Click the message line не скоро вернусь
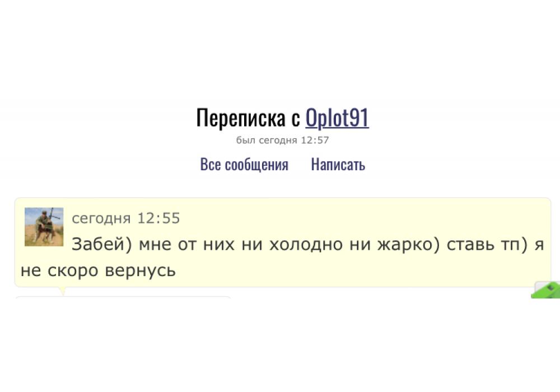 coord(98,271)
